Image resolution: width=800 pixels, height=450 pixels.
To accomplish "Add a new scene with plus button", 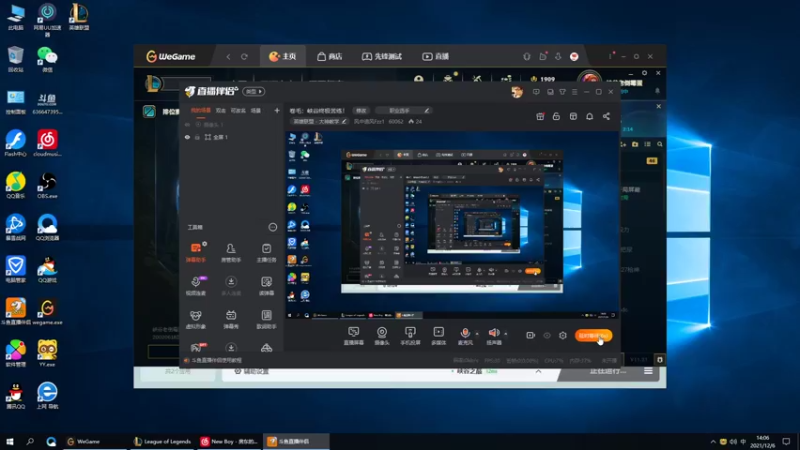I will point(277,110).
